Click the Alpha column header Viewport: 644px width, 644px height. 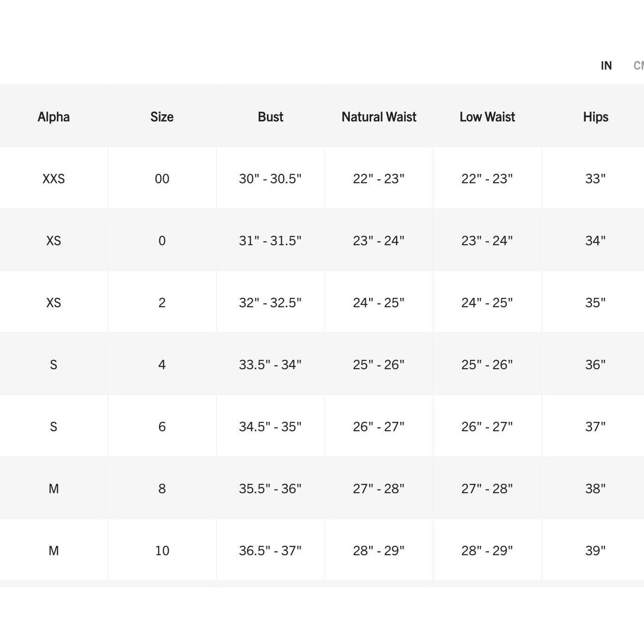tap(54, 117)
